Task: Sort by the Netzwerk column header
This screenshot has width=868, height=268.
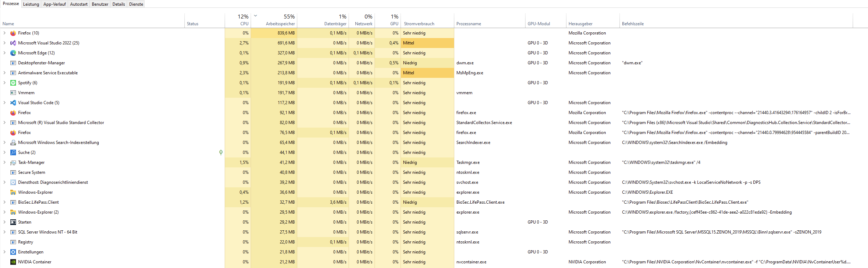Action: (362, 21)
